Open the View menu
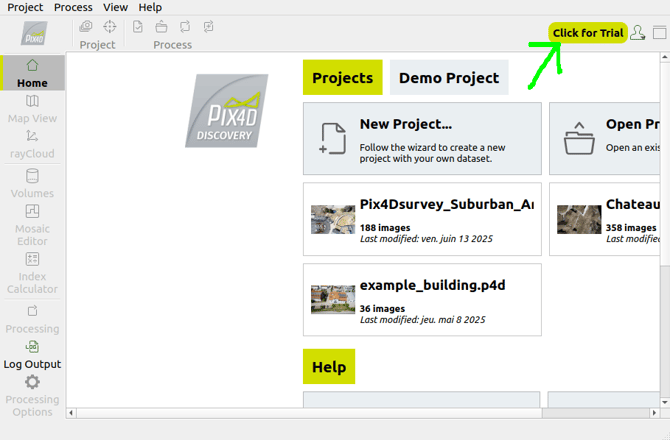 [115, 7]
